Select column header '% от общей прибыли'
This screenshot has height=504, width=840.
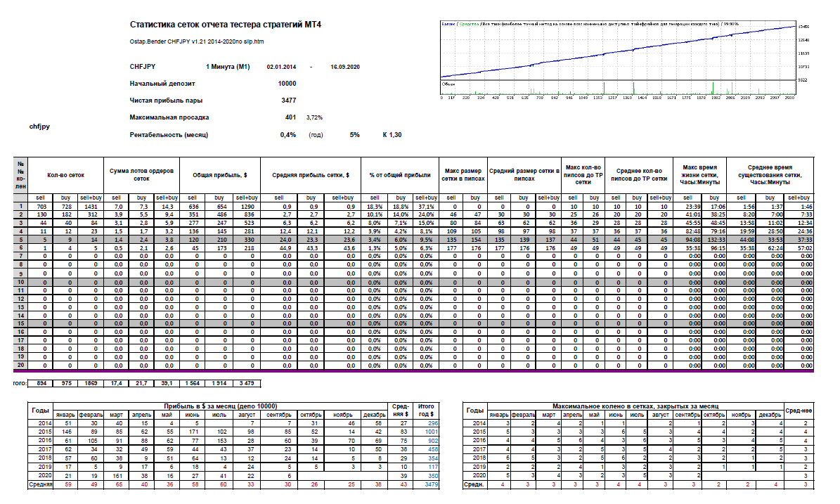(400, 175)
